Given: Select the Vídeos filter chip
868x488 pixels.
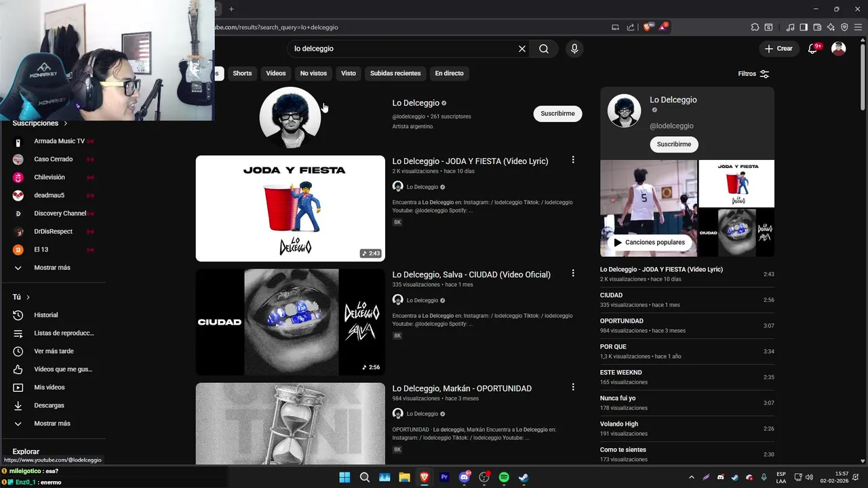Looking at the screenshot, I should coord(276,73).
